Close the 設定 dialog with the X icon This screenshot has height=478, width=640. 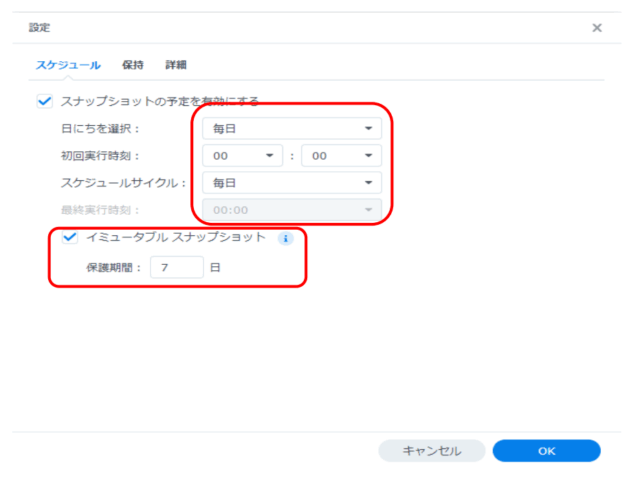[x=597, y=28]
